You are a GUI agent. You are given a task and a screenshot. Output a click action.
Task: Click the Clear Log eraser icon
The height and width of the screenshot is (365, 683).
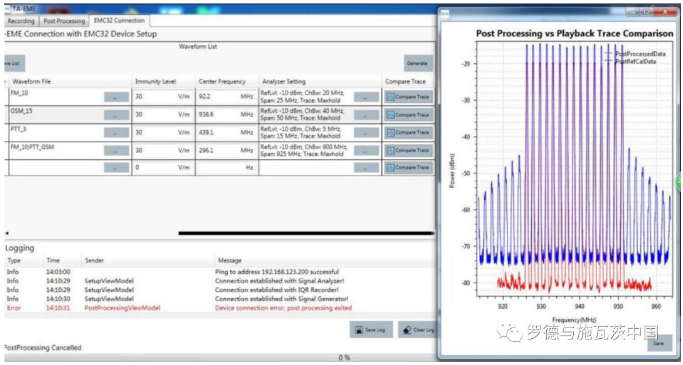(x=408, y=330)
